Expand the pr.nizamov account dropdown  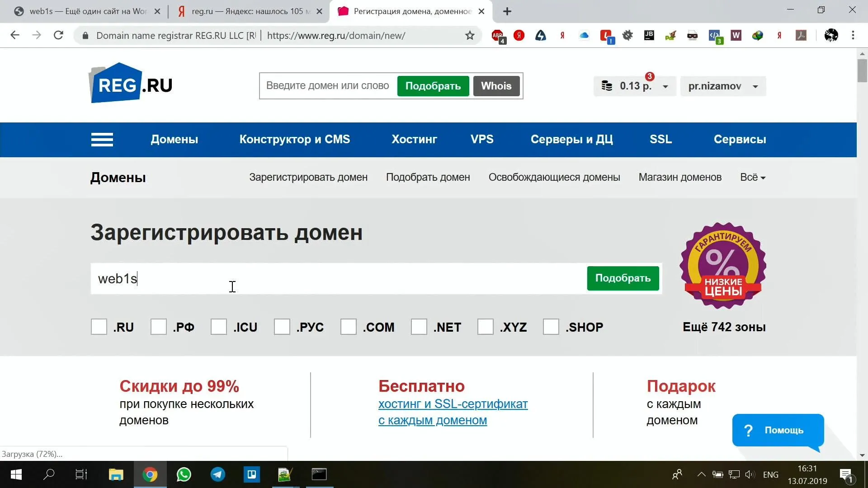tap(723, 86)
